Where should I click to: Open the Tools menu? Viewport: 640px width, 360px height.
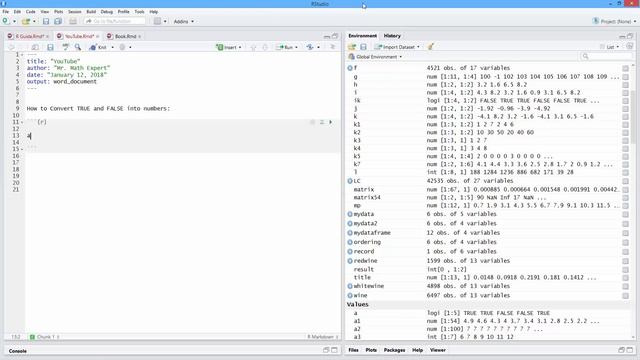pos(140,12)
